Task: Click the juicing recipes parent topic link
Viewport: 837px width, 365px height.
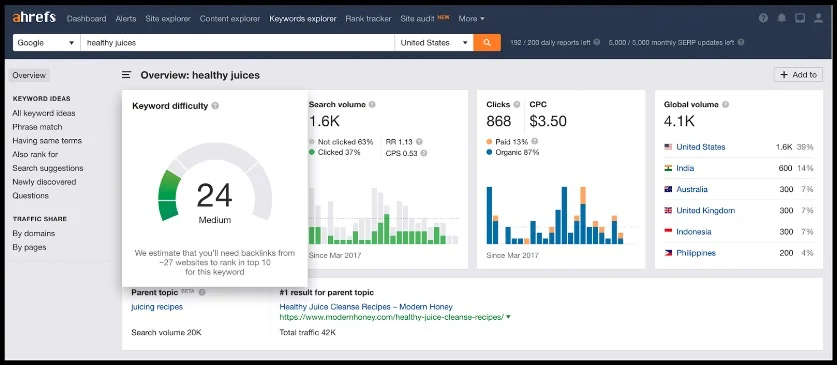Action: 157,307
